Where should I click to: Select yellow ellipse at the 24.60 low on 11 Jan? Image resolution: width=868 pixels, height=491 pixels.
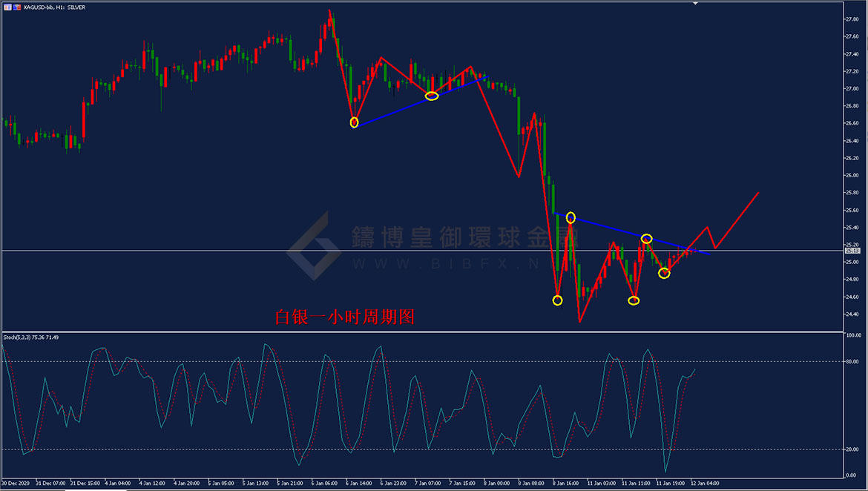click(634, 300)
